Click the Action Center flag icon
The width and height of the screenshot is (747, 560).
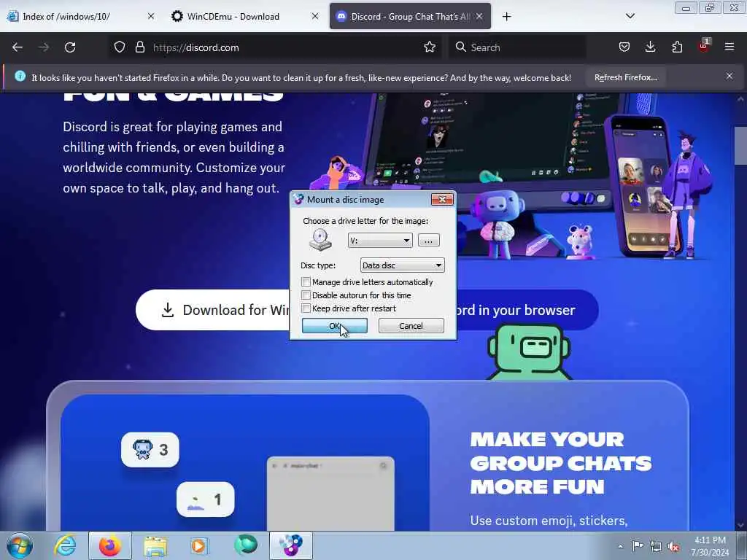[x=638, y=545]
